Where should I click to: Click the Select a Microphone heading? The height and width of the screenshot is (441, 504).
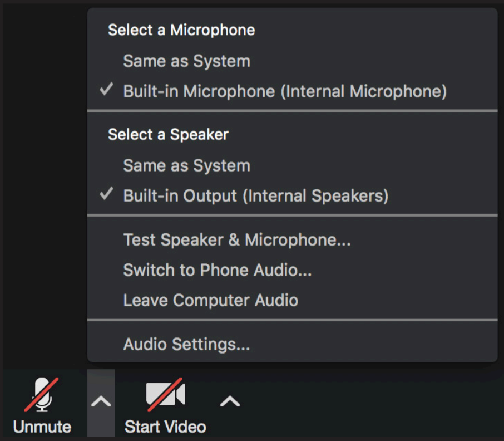[x=181, y=30]
